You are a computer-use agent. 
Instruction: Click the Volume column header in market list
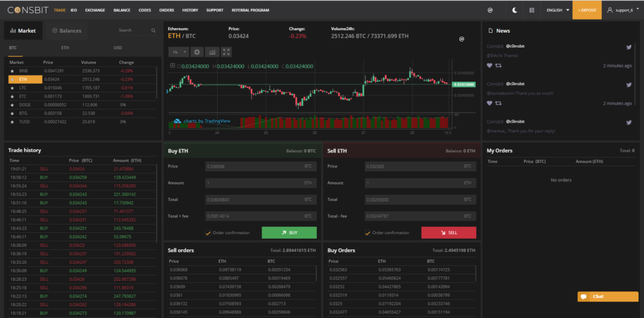point(88,62)
